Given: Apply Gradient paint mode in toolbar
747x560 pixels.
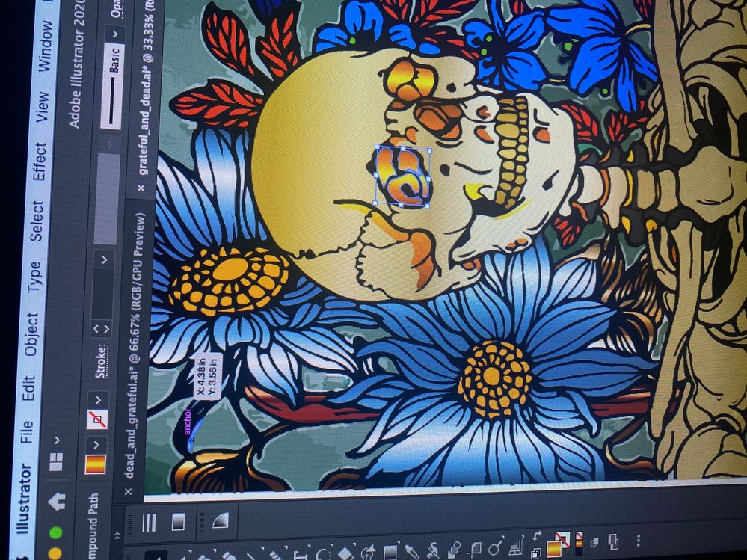Looking at the screenshot, I should tap(579, 543).
